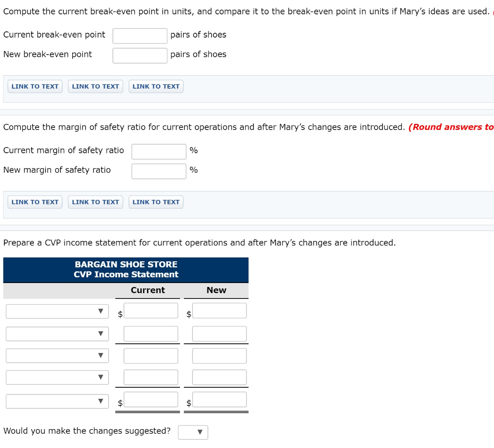The image size is (494, 448).
Task: Select the New margin of safety ratio field
Action: pos(159,171)
